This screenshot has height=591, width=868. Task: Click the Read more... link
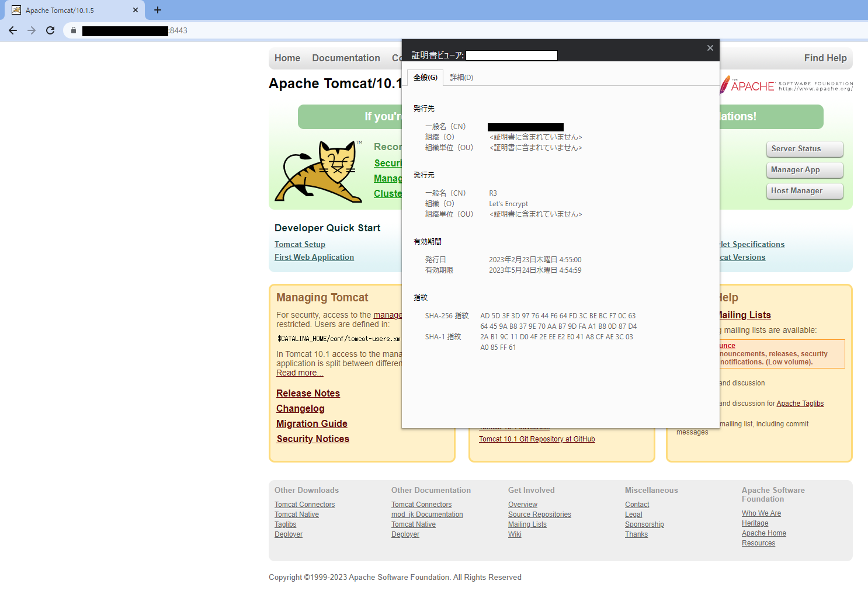coord(299,372)
